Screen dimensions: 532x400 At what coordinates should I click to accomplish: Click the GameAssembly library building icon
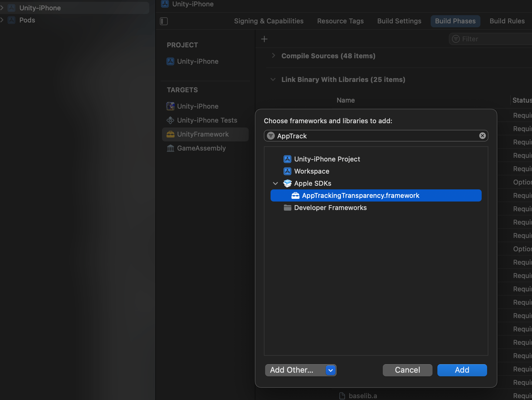(170, 148)
